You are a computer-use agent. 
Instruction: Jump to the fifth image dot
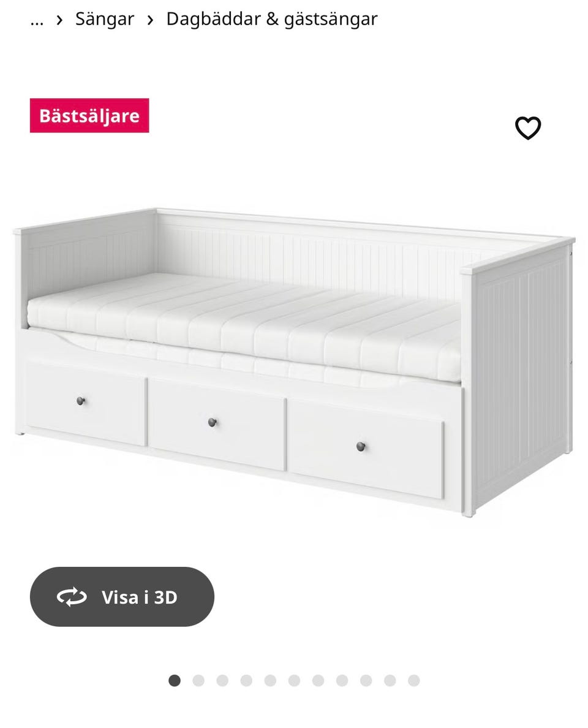[270, 681]
